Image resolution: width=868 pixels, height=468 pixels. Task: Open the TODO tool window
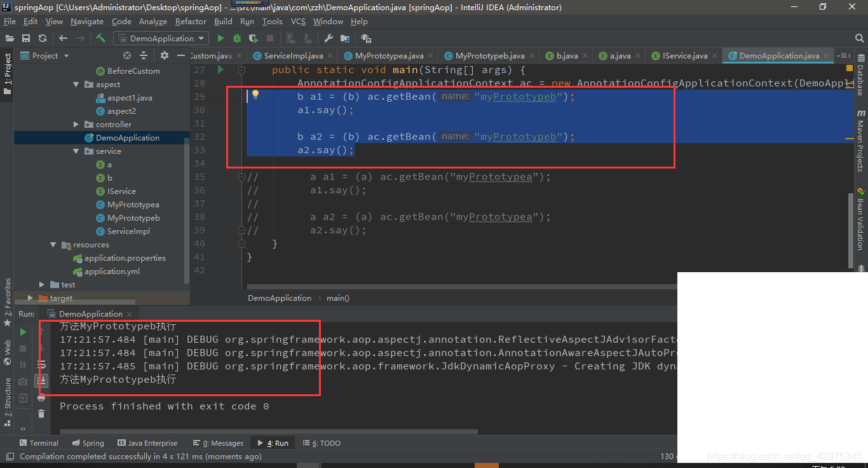pyautogui.click(x=322, y=443)
